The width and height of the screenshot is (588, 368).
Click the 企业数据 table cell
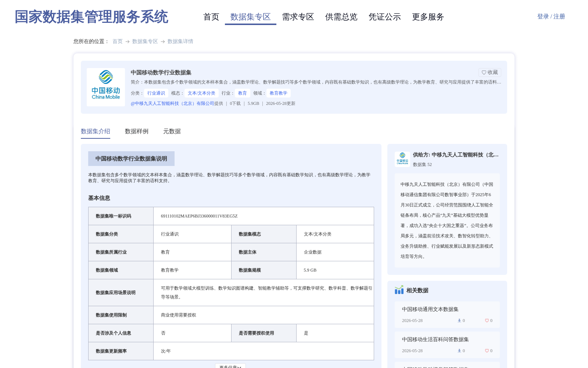tap(335, 252)
